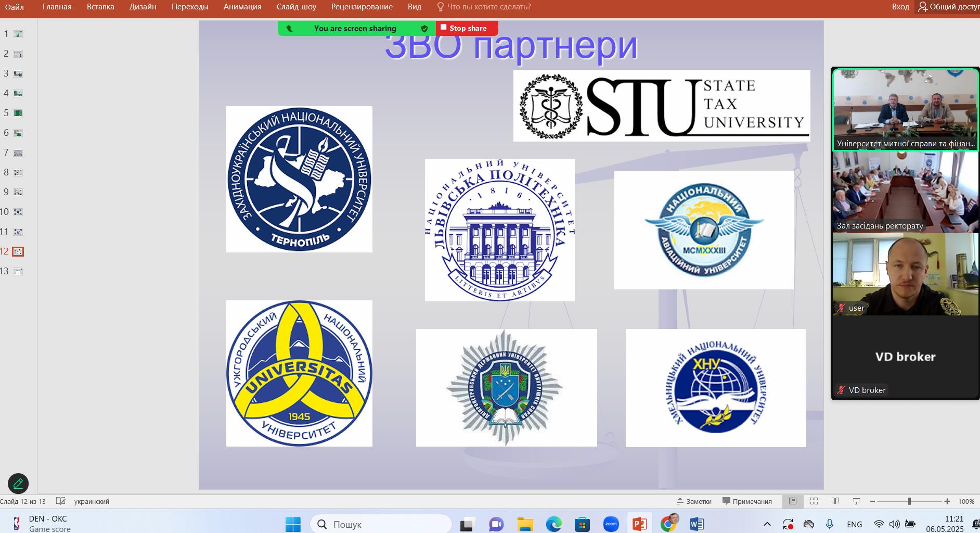Click the Вход sign-in link
The image size is (980, 533).
(900, 7)
